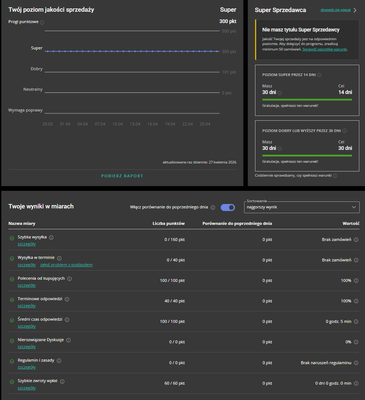Open szczegóły under Średni czas odpowiedzi
Image resolution: width=365 pixels, height=400 pixels.
pos(27,326)
